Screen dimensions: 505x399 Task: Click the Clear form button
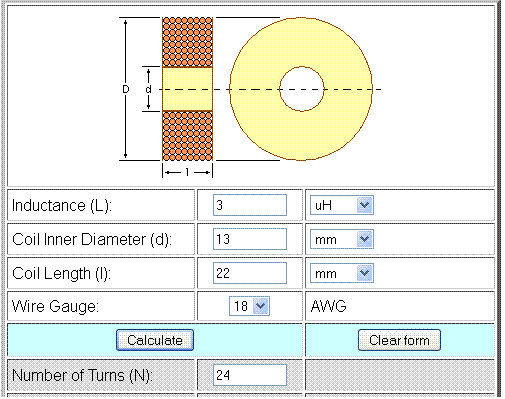(399, 340)
